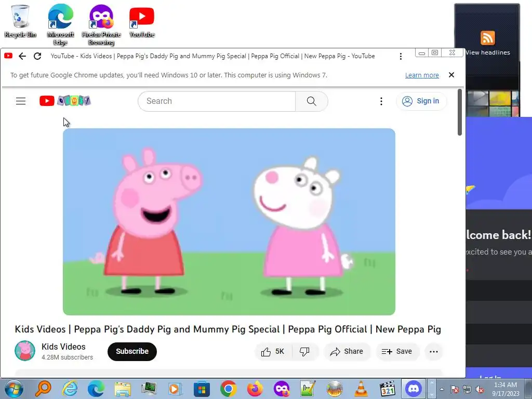The image size is (532, 399).
Task: Focus the YouTube Search field
Action: coord(217,101)
